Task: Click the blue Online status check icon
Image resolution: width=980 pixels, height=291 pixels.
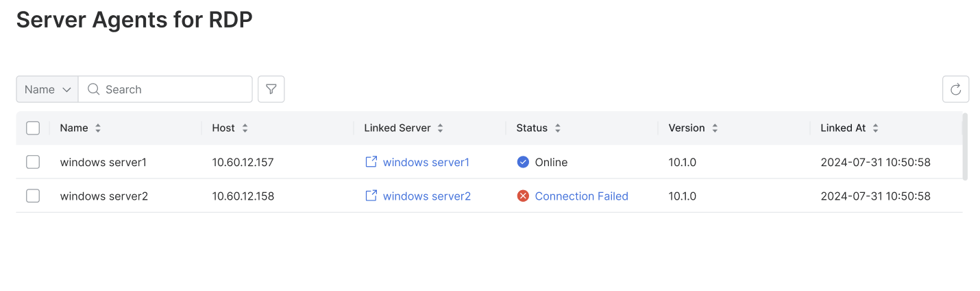Action: point(523,163)
